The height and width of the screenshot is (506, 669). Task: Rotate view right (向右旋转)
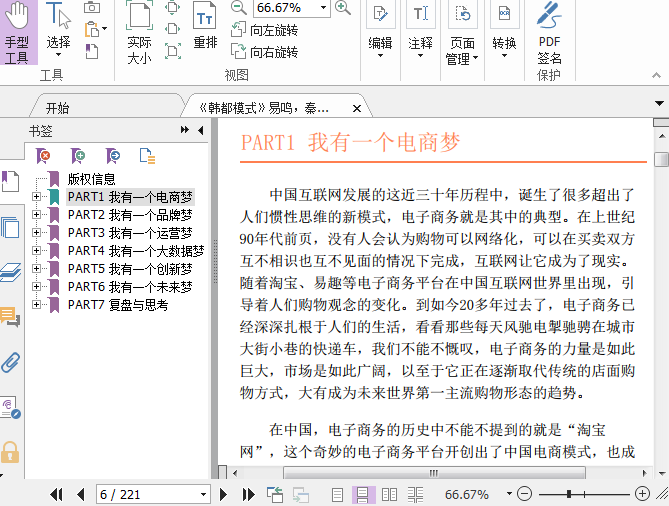pyautogui.click(x=265, y=52)
